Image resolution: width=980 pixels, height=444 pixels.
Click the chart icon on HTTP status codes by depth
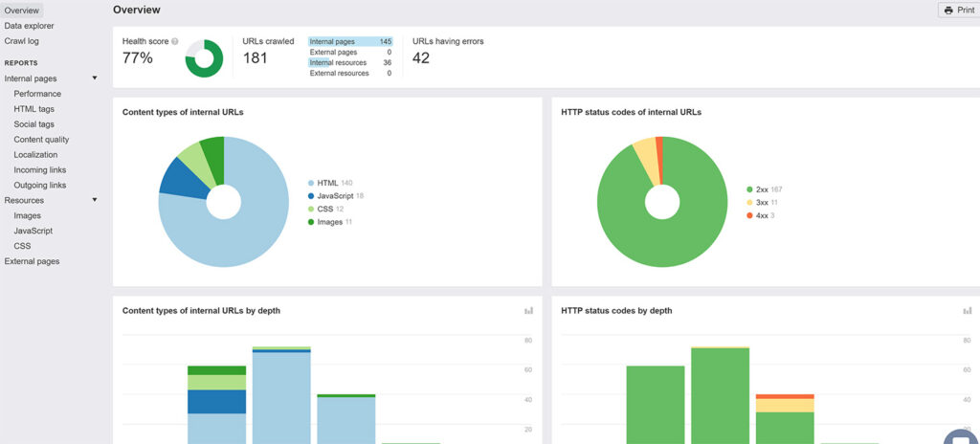coord(967,311)
